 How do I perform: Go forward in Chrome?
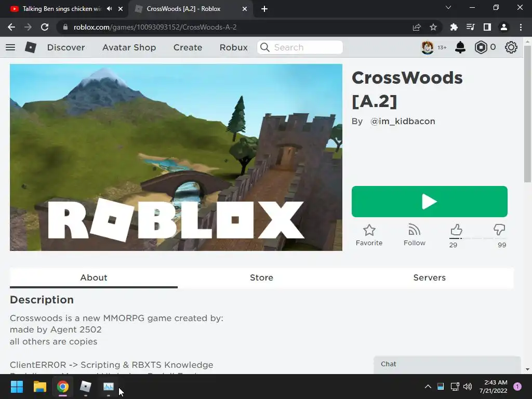pos(28,27)
